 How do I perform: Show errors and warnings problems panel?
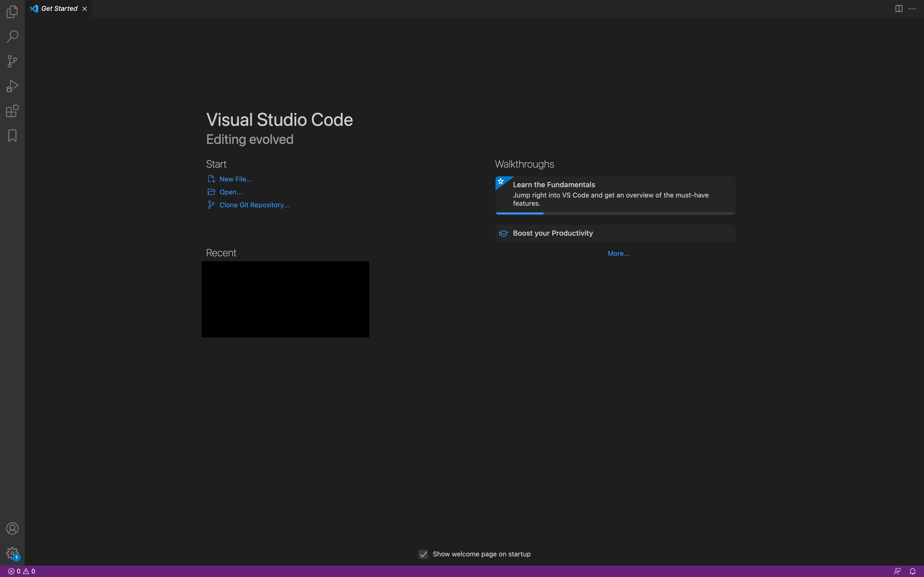coord(22,571)
